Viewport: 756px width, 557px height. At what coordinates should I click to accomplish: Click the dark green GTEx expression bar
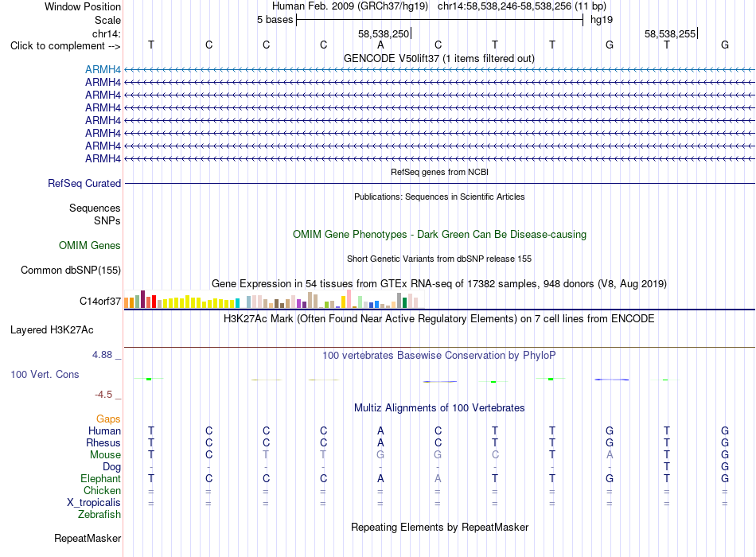point(404,302)
